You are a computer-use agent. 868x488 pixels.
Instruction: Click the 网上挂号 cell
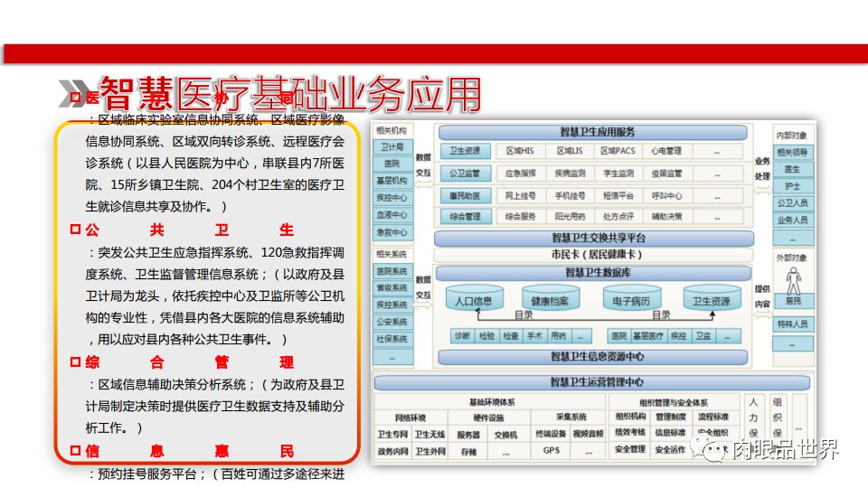521,196
